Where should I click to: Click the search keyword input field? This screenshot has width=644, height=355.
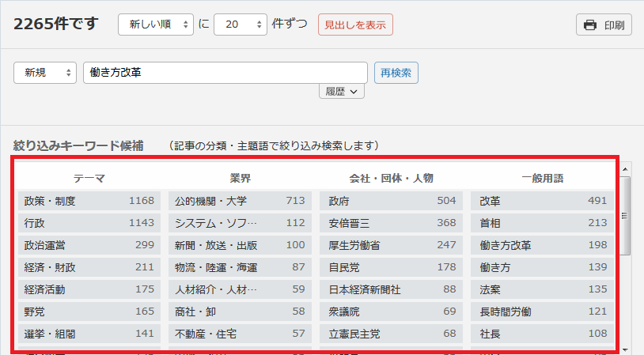click(x=225, y=72)
